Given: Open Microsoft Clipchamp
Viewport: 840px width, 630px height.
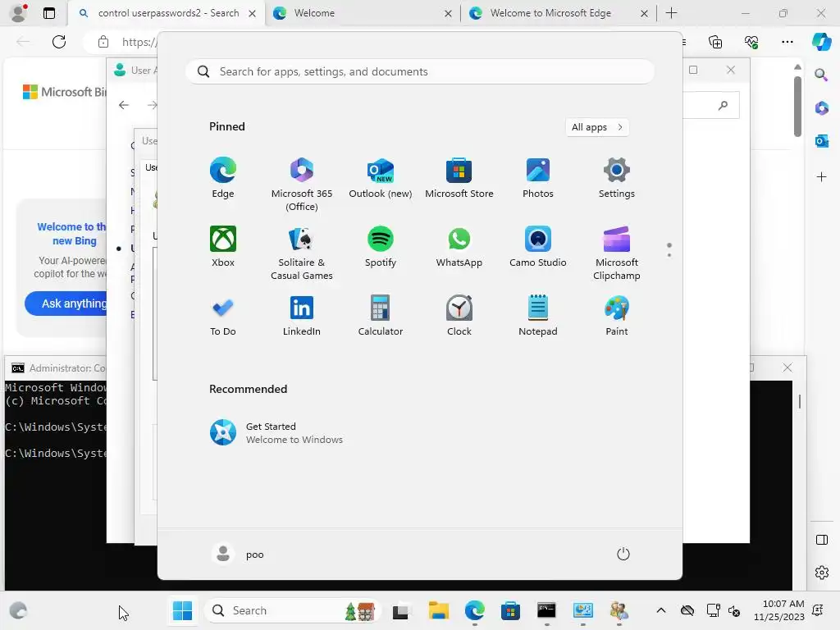Looking at the screenshot, I should tap(617, 253).
